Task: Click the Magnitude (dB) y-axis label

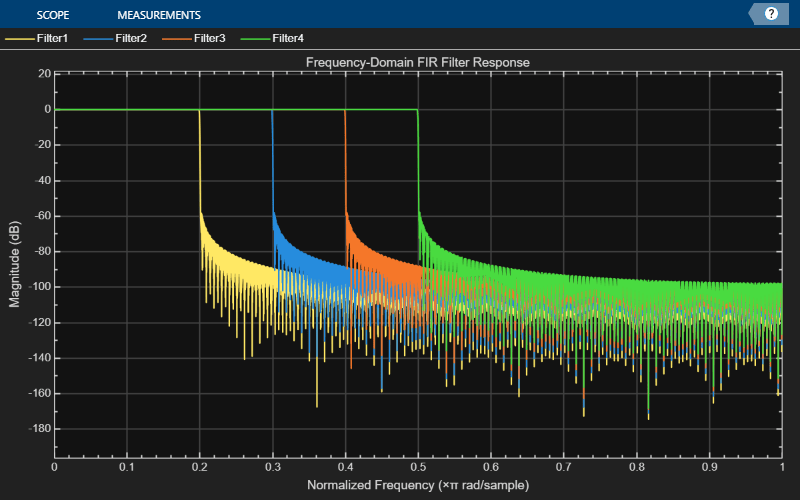Action: pos(14,264)
